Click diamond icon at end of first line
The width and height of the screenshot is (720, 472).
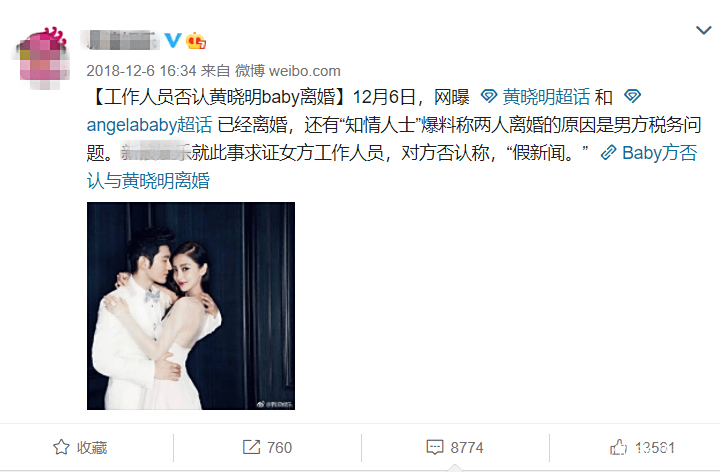point(632,96)
